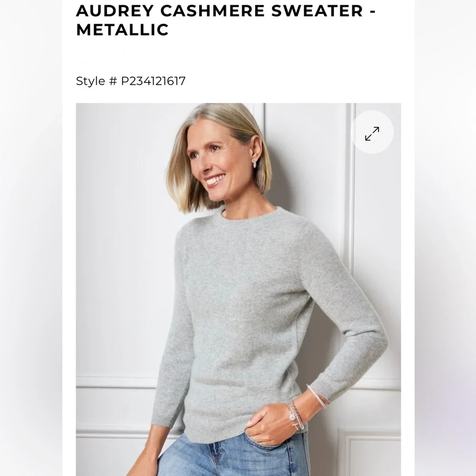This screenshot has width=476, height=476.
Task: Click the white circular zoom button
Action: pyautogui.click(x=372, y=132)
